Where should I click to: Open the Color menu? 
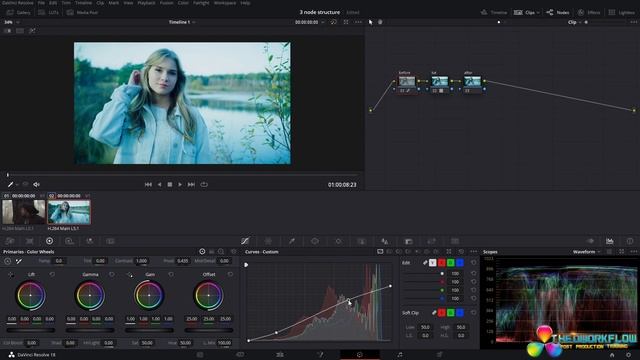coord(183,3)
